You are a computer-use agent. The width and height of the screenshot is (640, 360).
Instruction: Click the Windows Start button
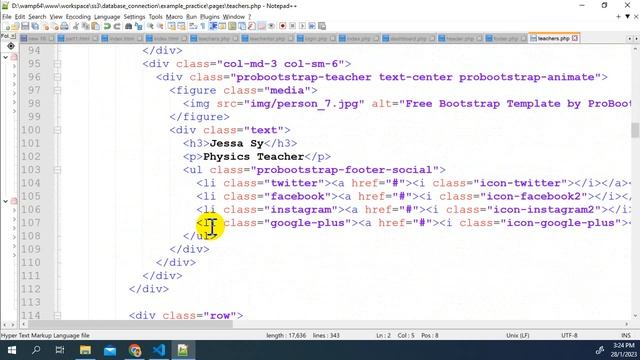coord(12,350)
